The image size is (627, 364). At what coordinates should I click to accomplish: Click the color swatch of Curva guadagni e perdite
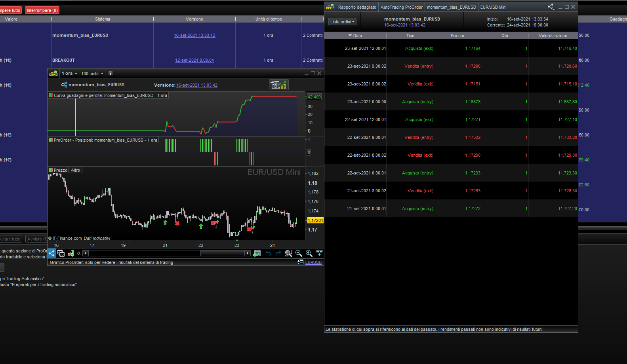click(x=51, y=95)
